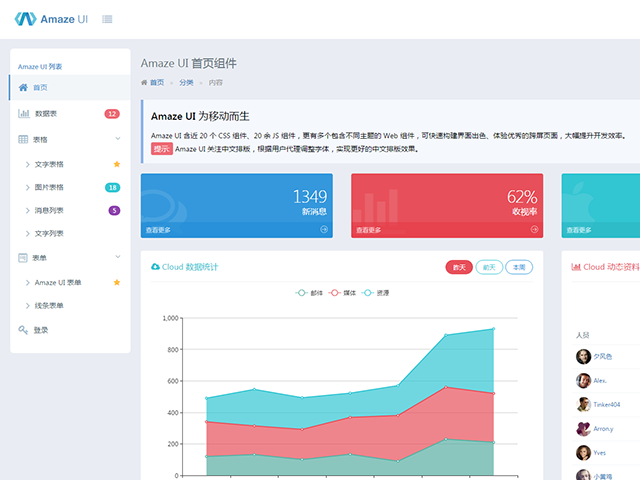
Task: Click avatar of Tinker404
Action: click(x=583, y=404)
